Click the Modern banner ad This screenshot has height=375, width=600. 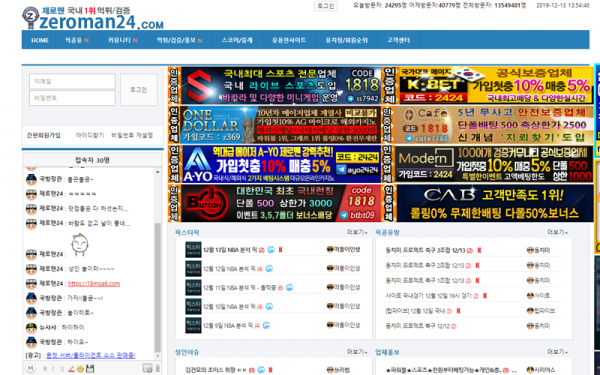(488, 164)
